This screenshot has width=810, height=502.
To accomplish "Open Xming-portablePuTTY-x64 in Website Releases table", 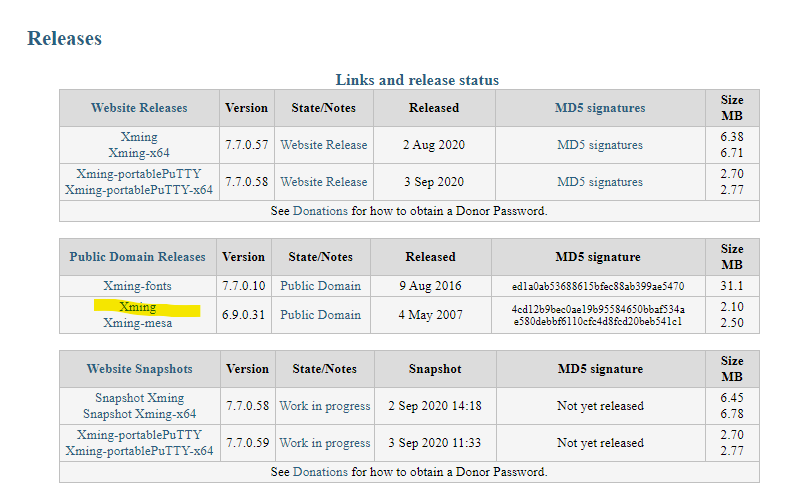I will click(x=139, y=190).
